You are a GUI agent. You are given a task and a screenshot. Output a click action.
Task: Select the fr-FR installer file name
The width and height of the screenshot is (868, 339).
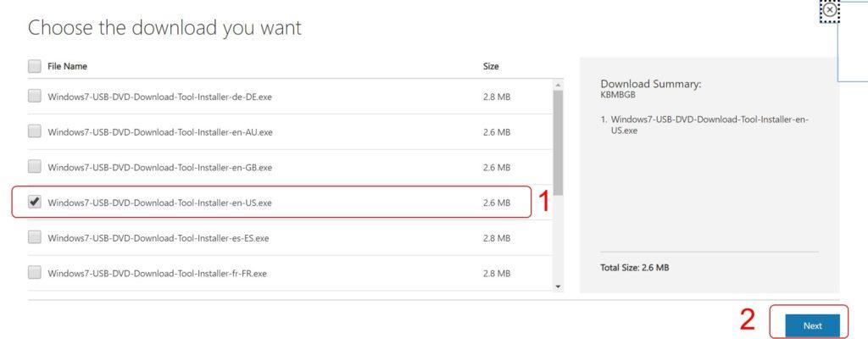(x=157, y=274)
